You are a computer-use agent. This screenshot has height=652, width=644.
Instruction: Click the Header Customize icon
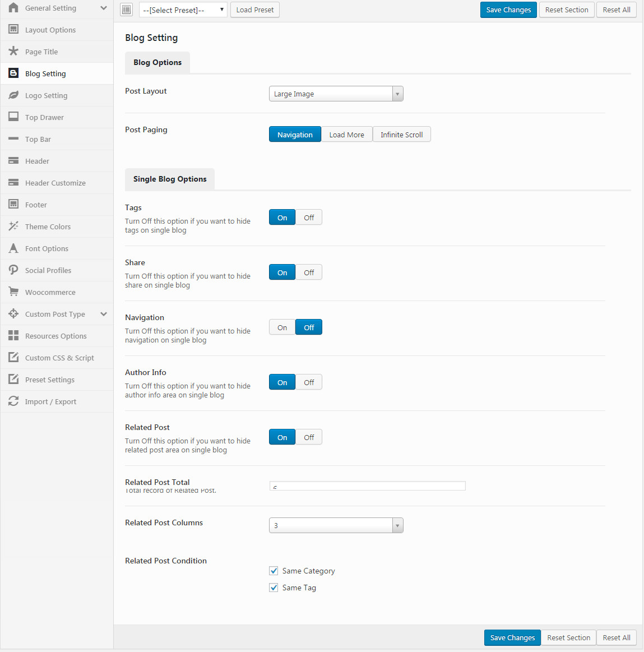[13, 183]
